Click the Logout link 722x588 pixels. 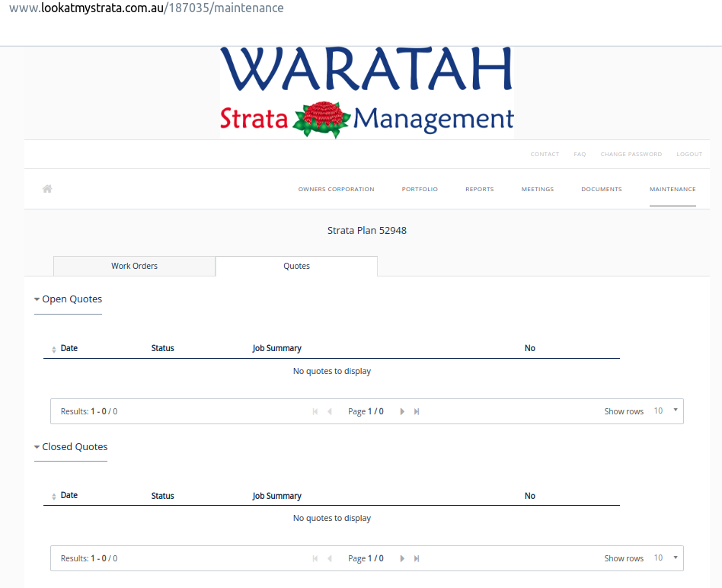pyautogui.click(x=689, y=155)
